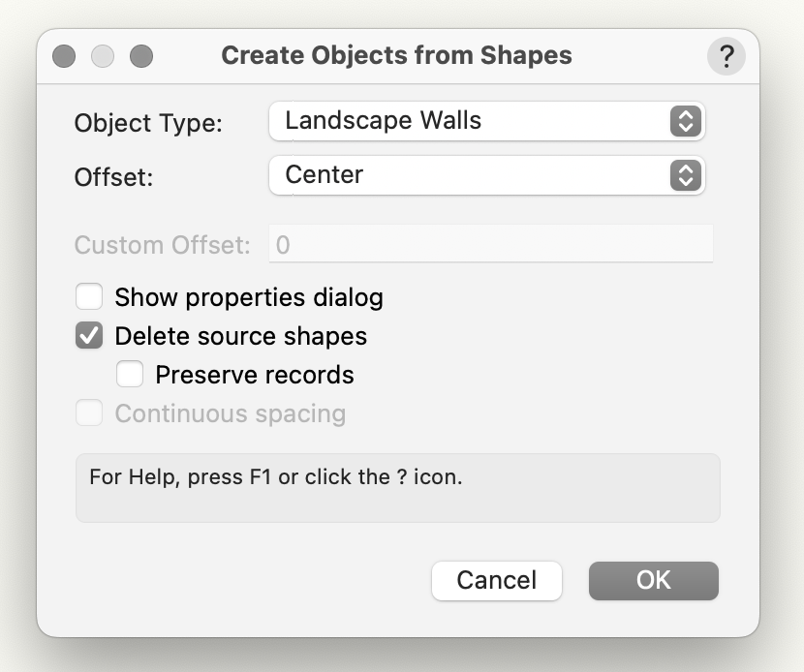This screenshot has height=672, width=804.
Task: Click the zoom window button
Action: tap(141, 56)
